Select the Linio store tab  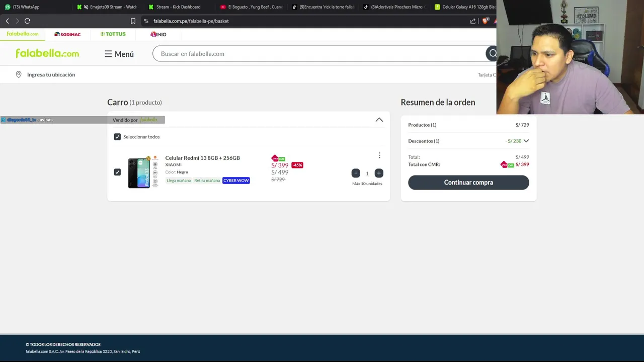click(158, 34)
